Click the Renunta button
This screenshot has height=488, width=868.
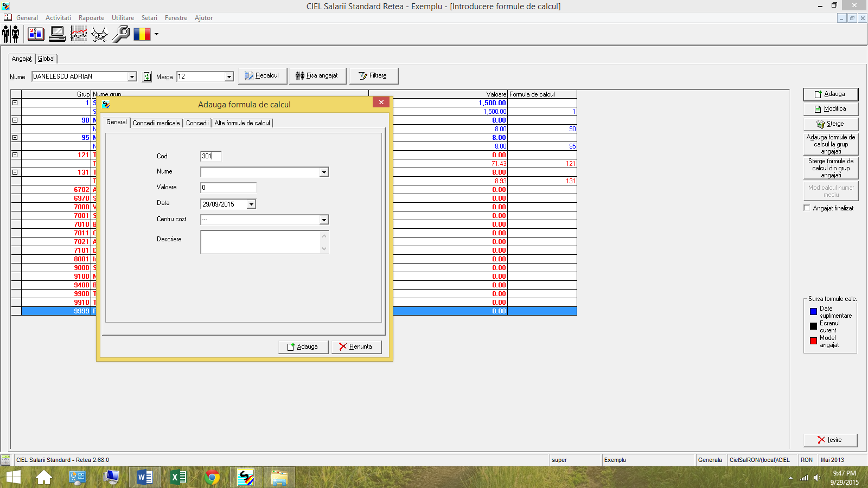[356, 347]
